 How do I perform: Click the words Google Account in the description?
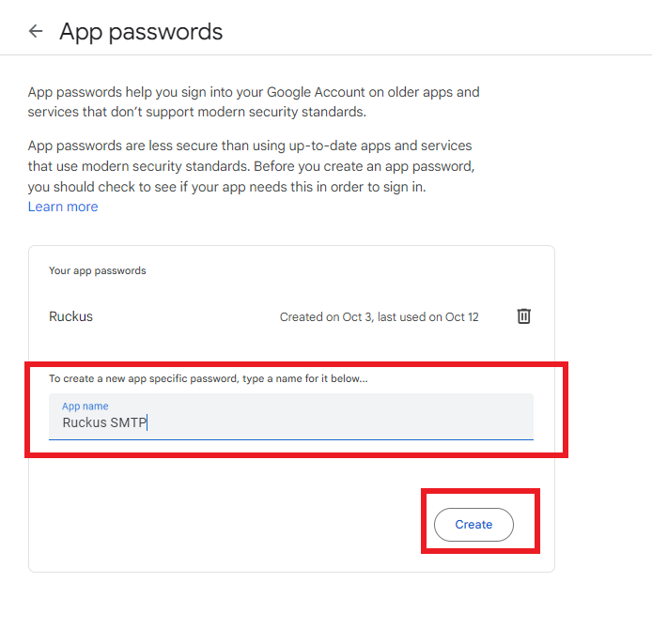[310, 92]
